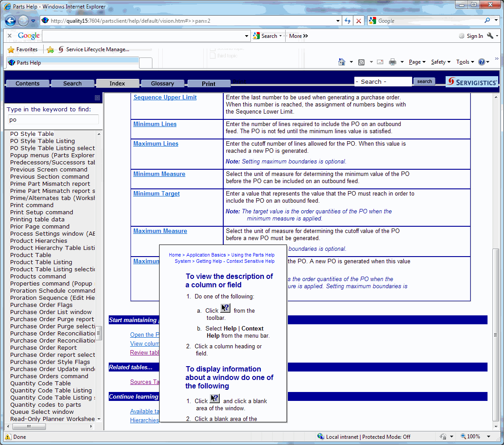Click the Minimum Measure link
The width and height of the screenshot is (504, 445).
tap(159, 174)
